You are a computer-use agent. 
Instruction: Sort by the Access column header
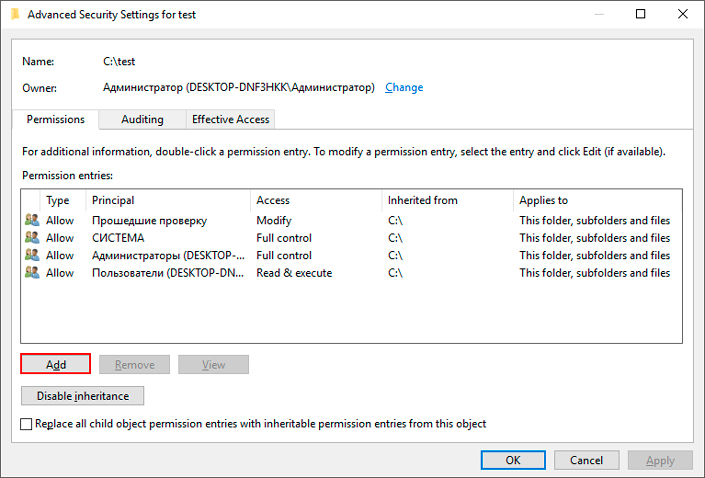(x=316, y=201)
